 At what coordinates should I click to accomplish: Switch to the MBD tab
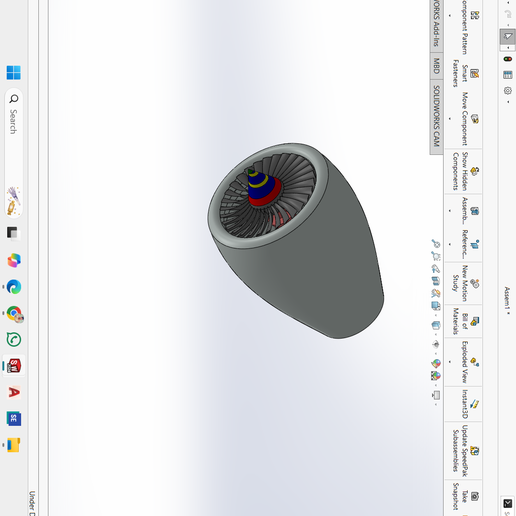[436, 66]
